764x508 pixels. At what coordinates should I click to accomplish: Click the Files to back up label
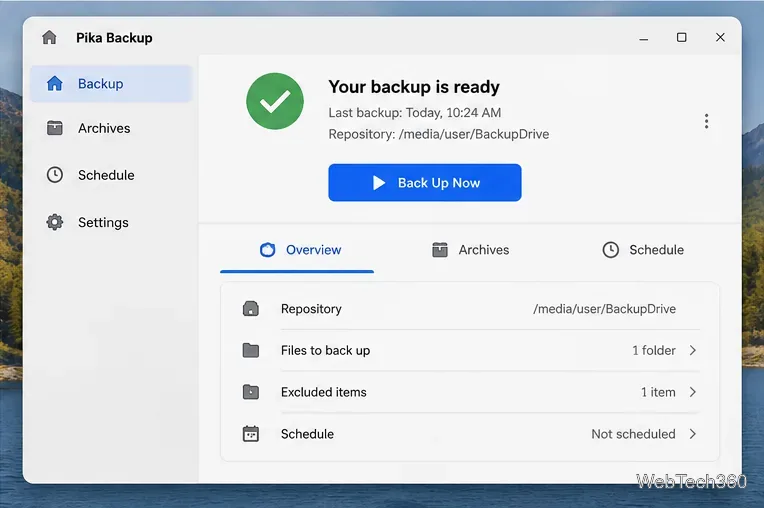click(325, 350)
